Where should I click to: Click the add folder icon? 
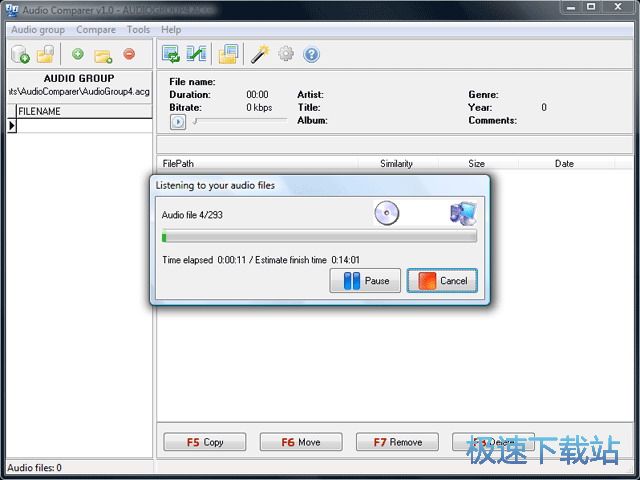pyautogui.click(x=103, y=54)
